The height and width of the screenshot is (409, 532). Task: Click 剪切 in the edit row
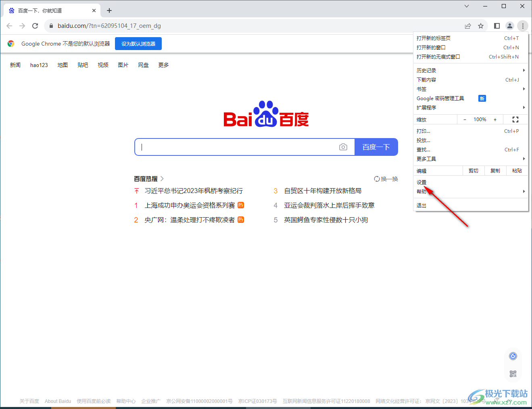pos(474,171)
